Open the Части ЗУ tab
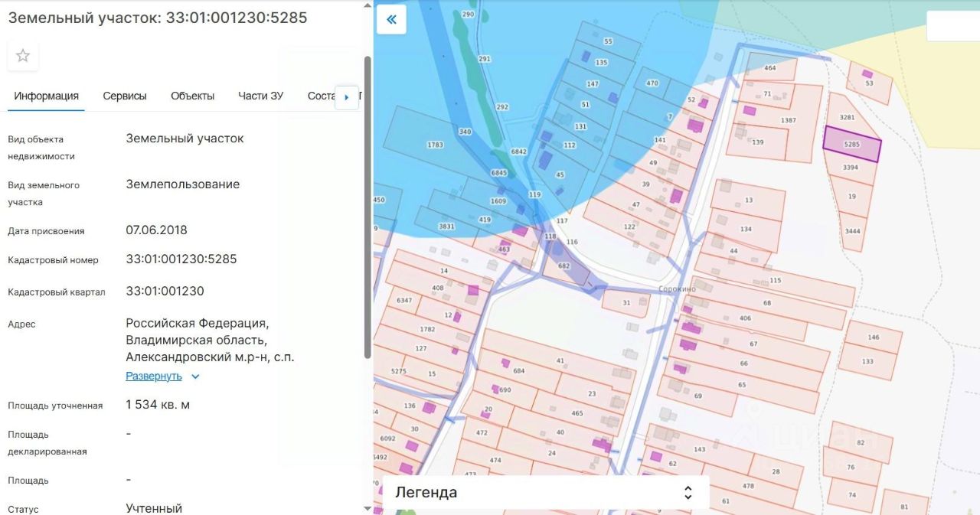The height and width of the screenshot is (515, 980). pos(260,96)
